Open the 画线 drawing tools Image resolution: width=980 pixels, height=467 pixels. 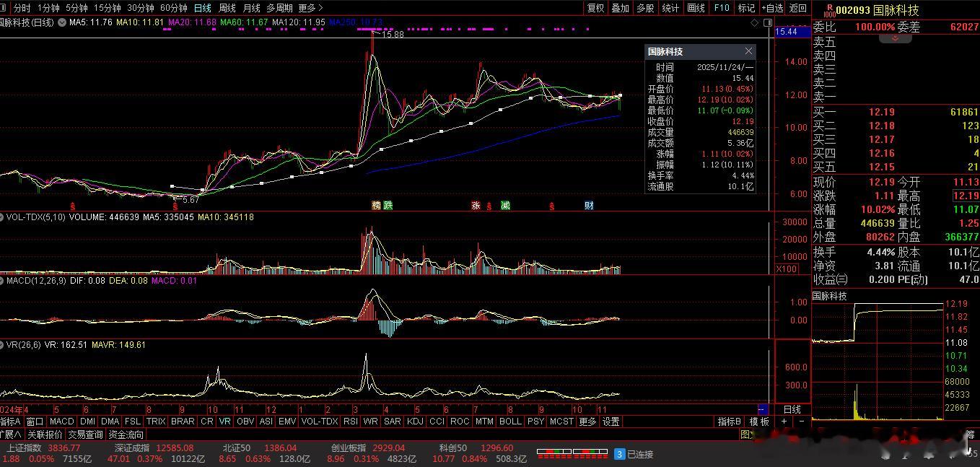(696, 8)
